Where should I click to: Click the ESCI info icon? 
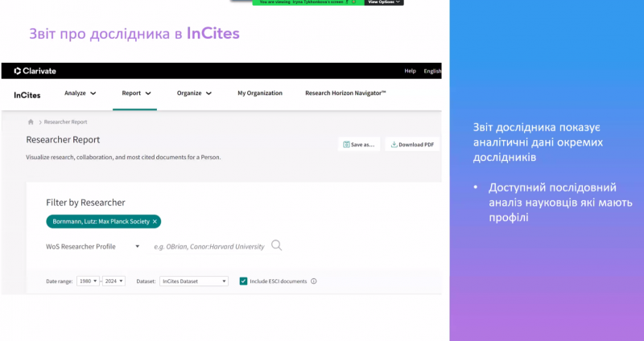[314, 281]
